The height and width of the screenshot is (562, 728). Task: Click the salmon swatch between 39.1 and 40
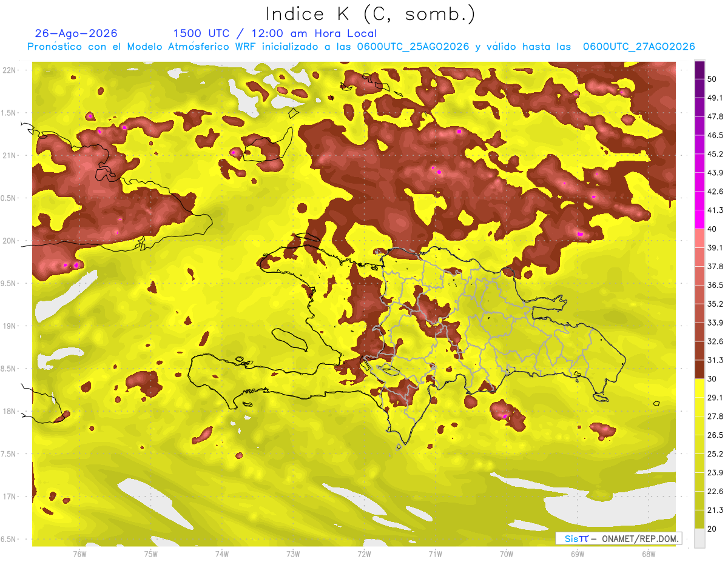(x=699, y=238)
